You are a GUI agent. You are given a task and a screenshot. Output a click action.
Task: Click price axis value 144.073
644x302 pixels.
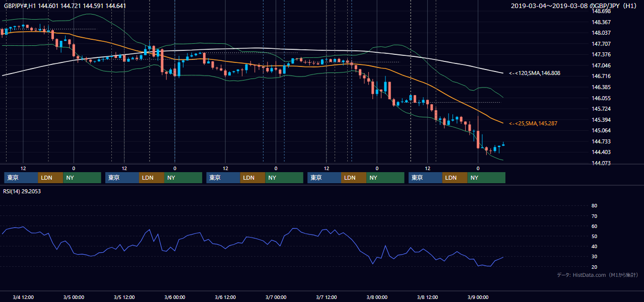pyautogui.click(x=601, y=163)
